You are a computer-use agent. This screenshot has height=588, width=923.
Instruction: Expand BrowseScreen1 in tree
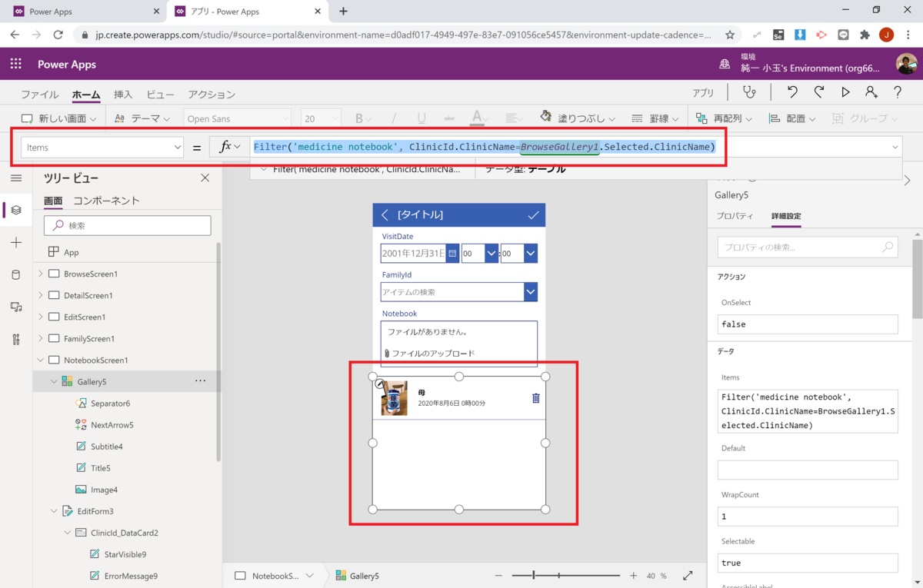point(40,274)
